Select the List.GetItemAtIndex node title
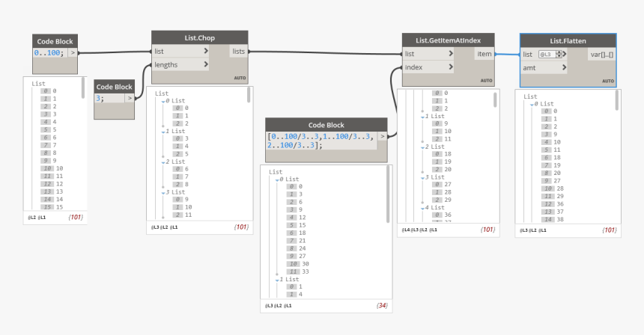The width and height of the screenshot is (644, 335). point(448,40)
